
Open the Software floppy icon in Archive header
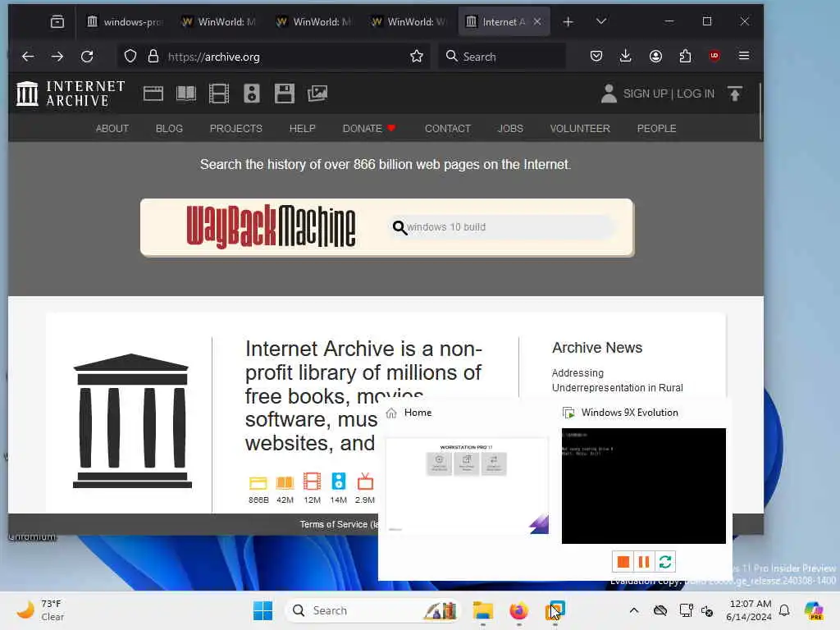[285, 94]
